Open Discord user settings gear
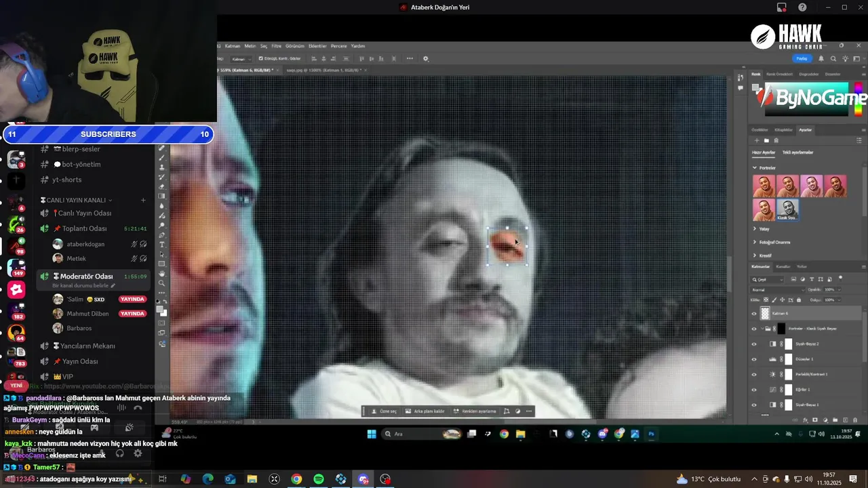This screenshot has height=488, width=868. pos(138,453)
